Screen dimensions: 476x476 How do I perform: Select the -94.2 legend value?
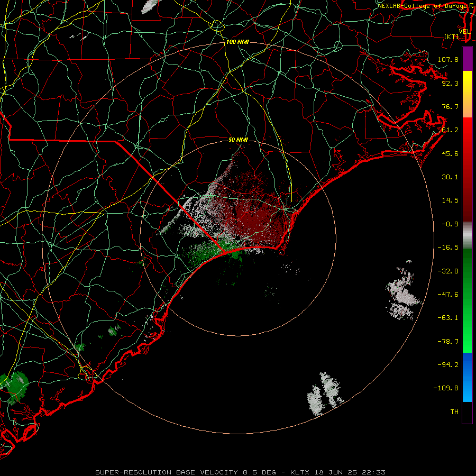pos(448,365)
